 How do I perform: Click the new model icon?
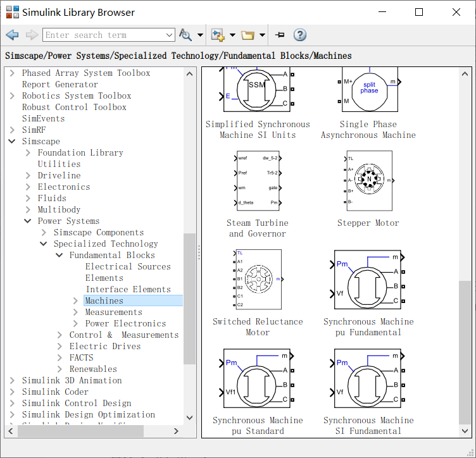click(218, 35)
